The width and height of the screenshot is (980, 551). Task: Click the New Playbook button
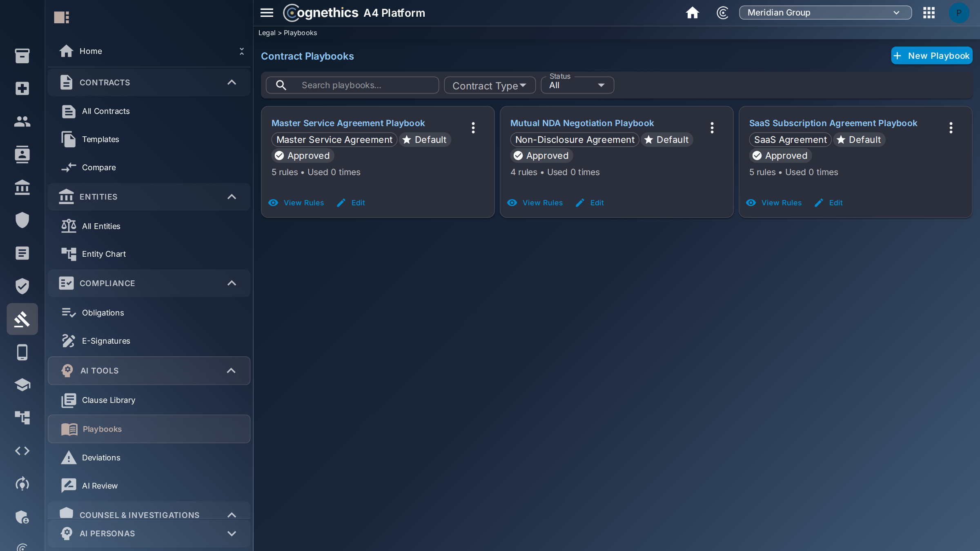931,56
